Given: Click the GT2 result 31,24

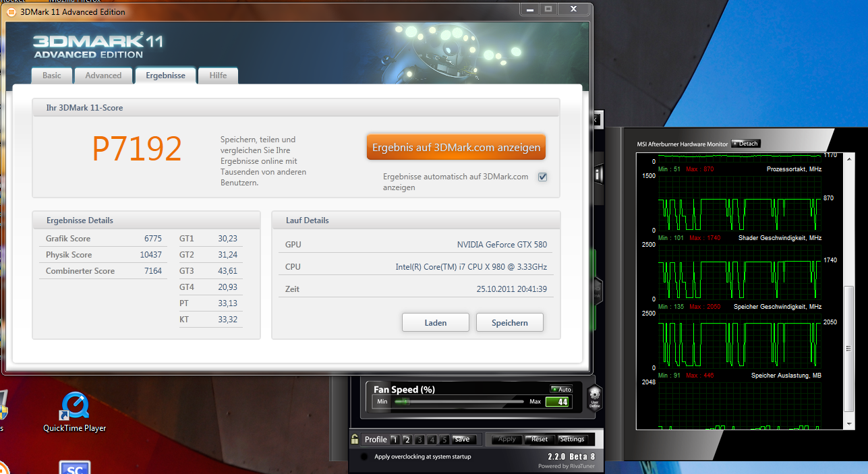Looking at the screenshot, I should tap(227, 255).
